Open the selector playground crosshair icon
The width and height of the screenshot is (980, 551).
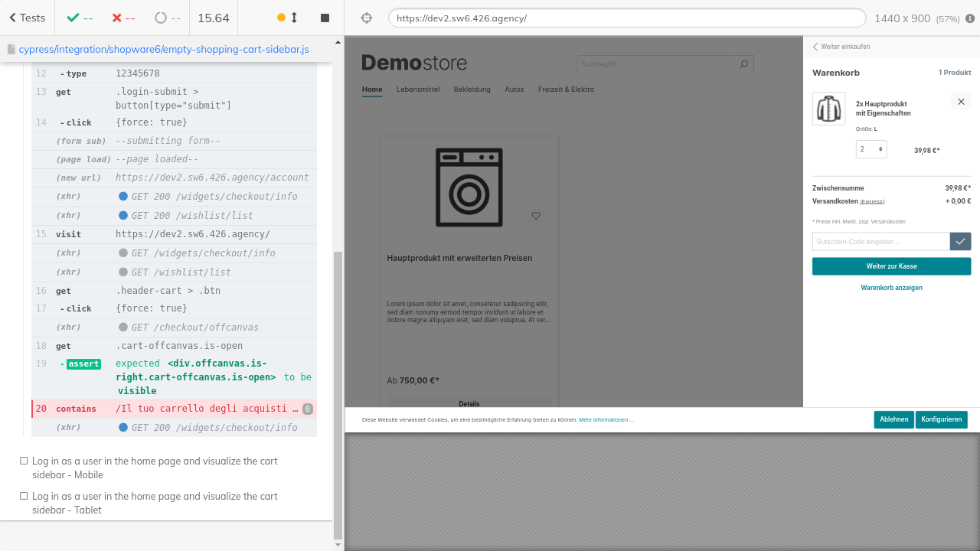pyautogui.click(x=366, y=18)
